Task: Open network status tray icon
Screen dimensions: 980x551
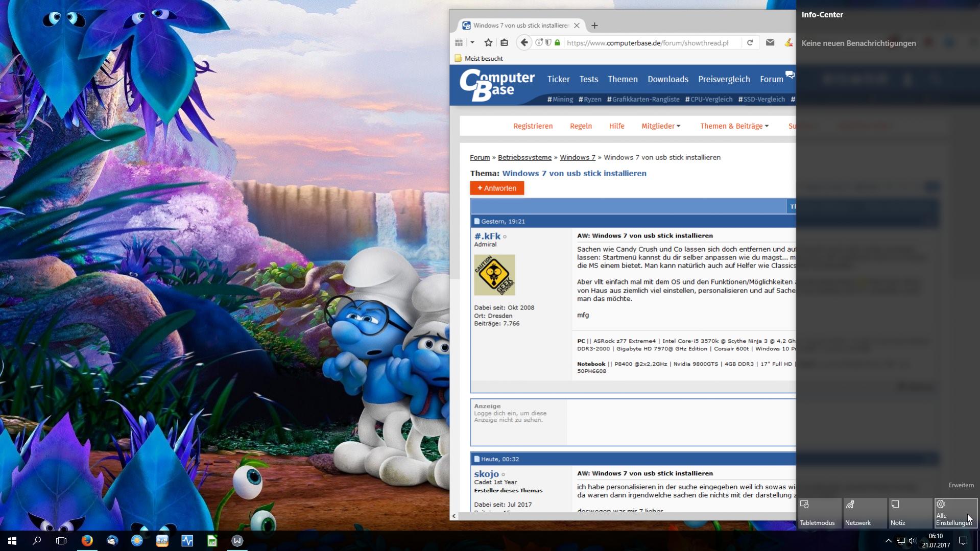Action: pos(900,541)
